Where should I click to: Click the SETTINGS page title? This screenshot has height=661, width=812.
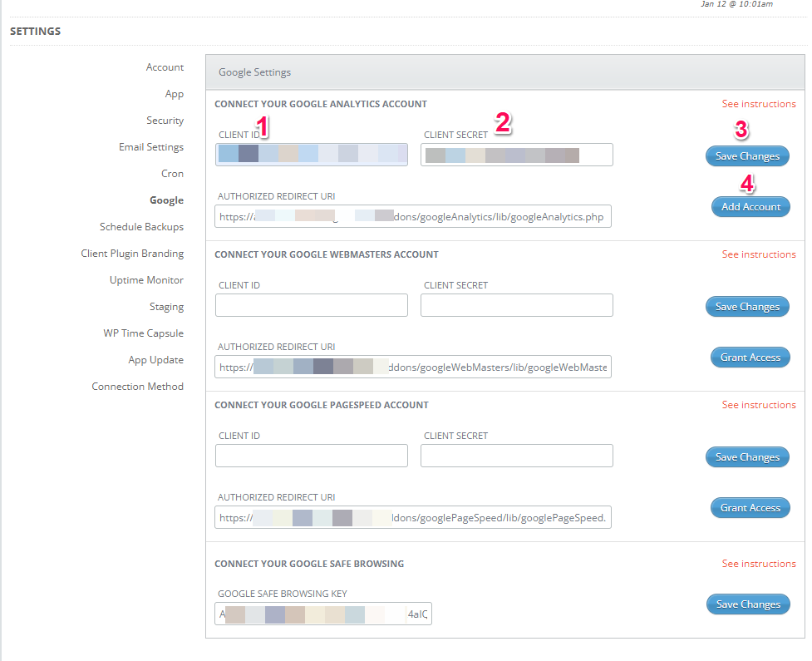click(35, 31)
